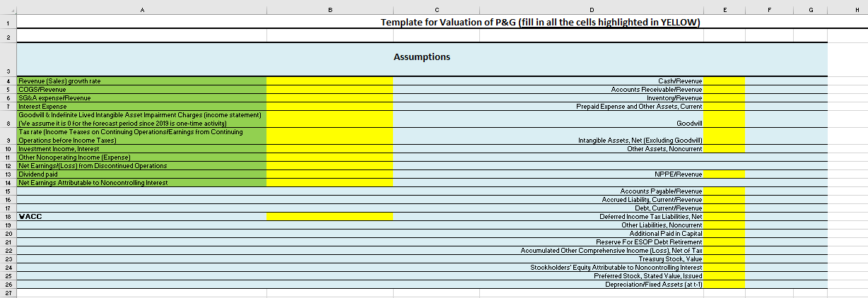Click the column E header

coord(724,8)
